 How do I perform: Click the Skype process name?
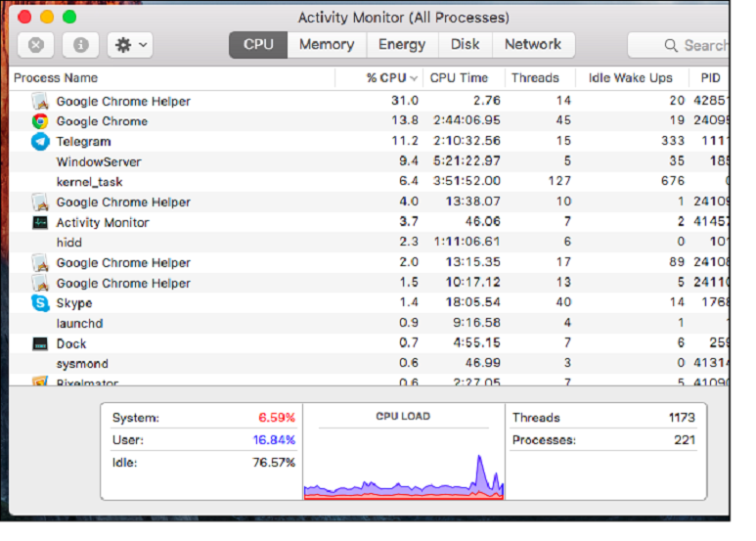(x=74, y=303)
